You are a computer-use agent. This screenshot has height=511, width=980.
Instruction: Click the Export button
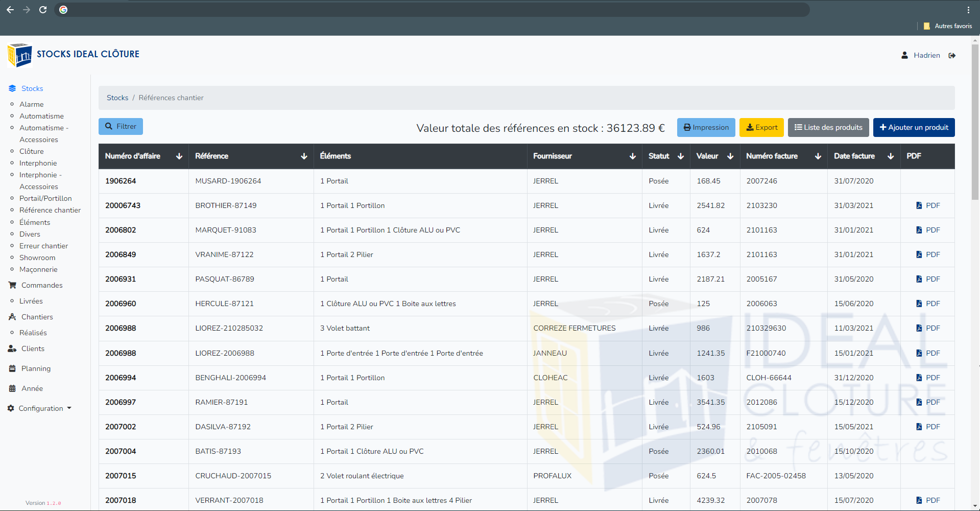[761, 127]
